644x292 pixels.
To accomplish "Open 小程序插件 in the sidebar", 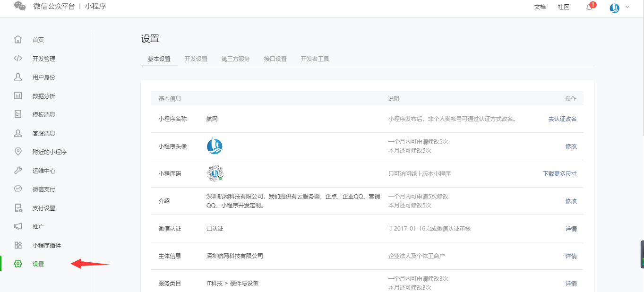I will point(47,245).
